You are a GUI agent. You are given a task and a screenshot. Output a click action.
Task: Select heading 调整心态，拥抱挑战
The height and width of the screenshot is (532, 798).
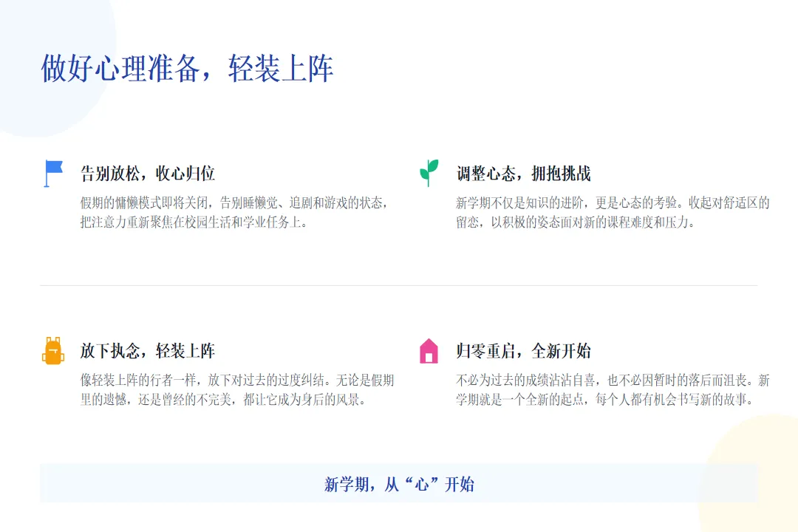(523, 174)
